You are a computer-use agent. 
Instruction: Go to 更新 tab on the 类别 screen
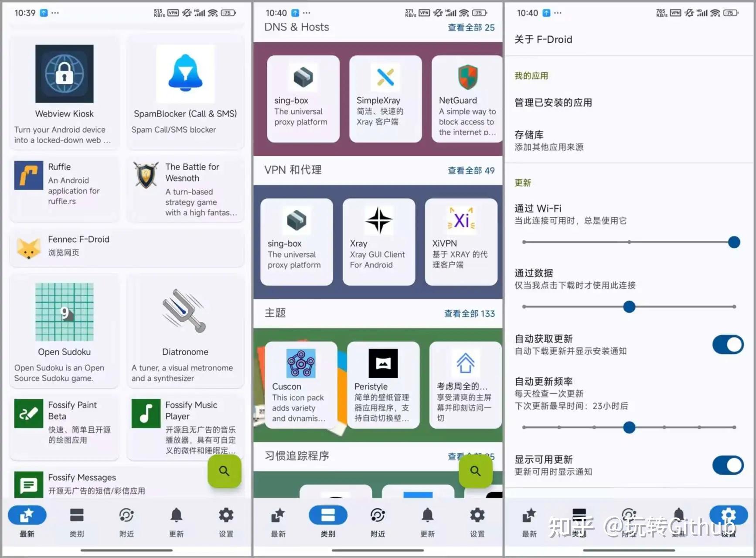point(427,521)
